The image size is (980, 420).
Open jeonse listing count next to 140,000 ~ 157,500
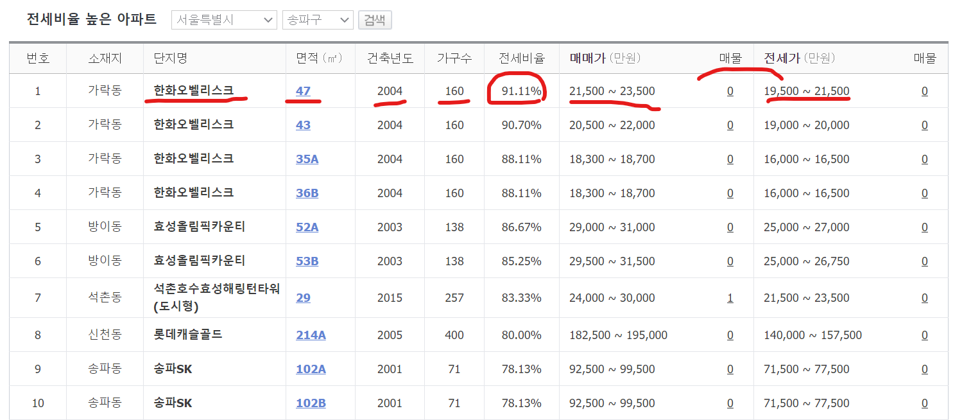pyautogui.click(x=925, y=335)
